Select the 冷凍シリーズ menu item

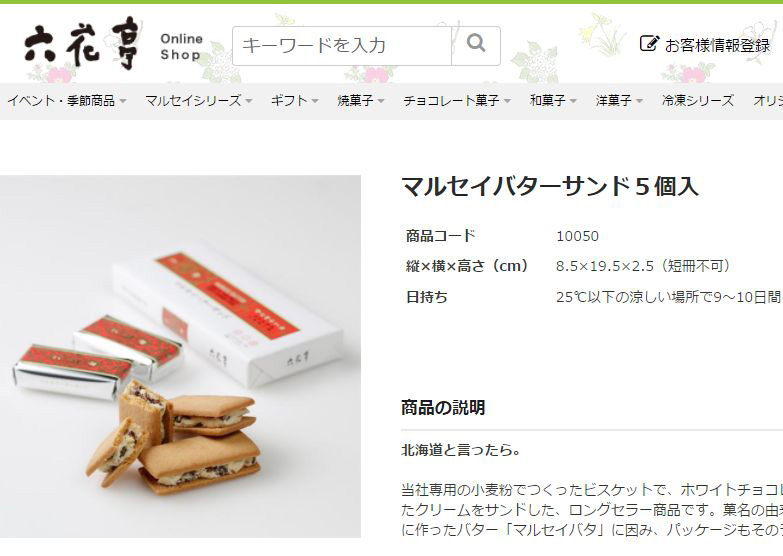point(698,101)
